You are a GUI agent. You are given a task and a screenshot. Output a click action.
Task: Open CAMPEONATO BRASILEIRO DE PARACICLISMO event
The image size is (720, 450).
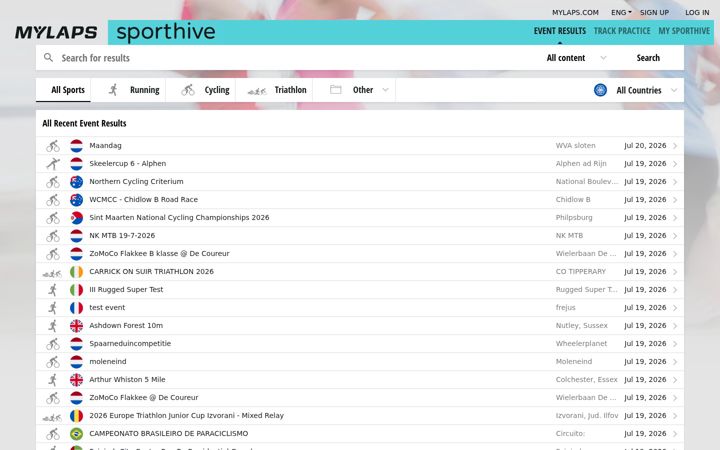pyautogui.click(x=360, y=434)
